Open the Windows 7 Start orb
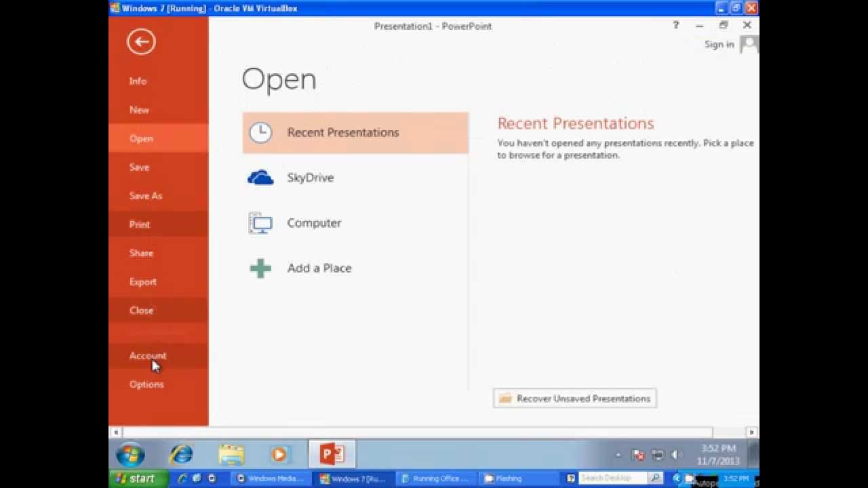 click(130, 454)
